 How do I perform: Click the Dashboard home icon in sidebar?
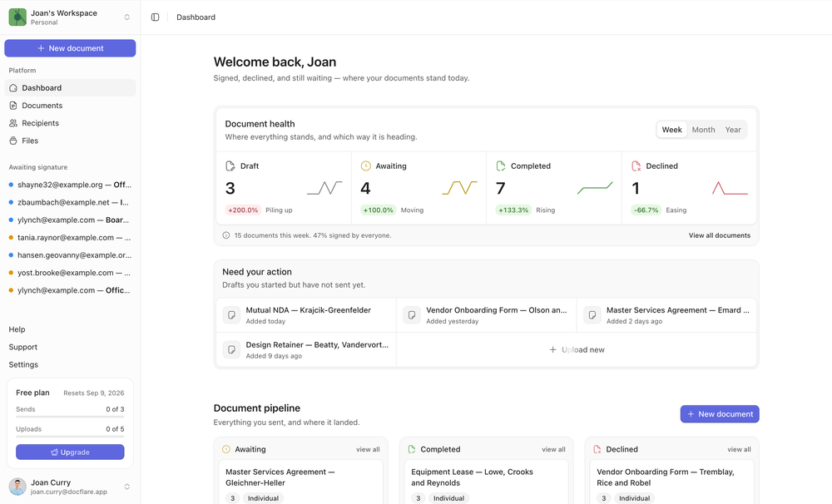(x=13, y=88)
